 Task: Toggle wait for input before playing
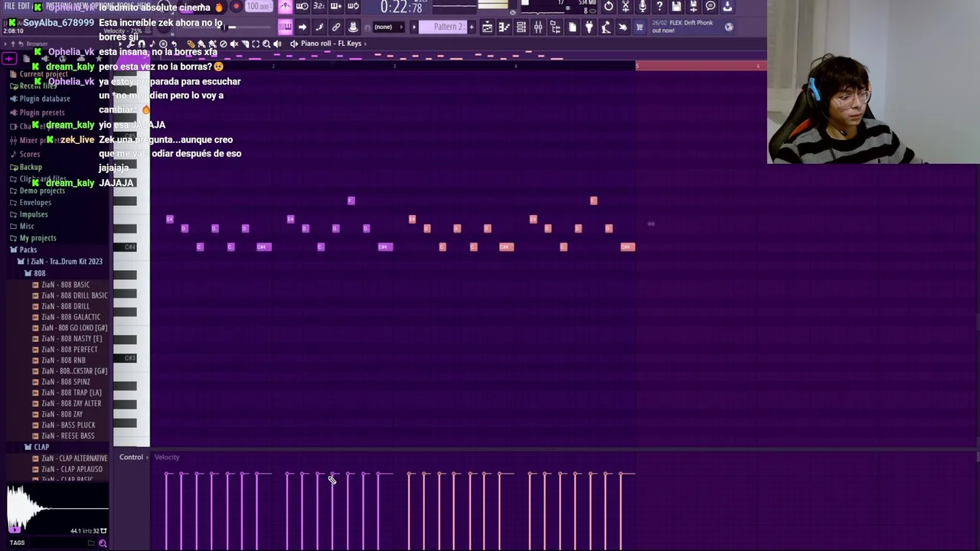[x=302, y=6]
